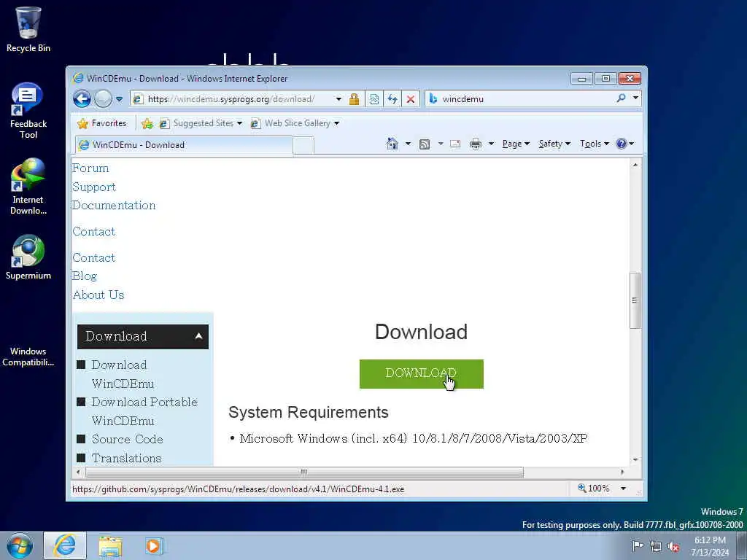Select the WinCDEmu - Download tab
Viewport: 747px width, 560px height.
pos(183,145)
